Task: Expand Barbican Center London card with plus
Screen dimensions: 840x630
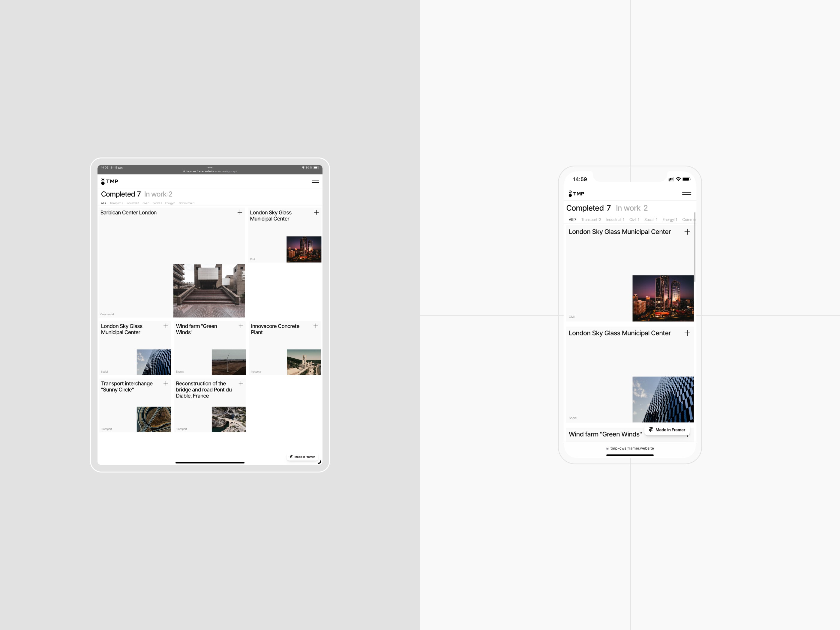Action: click(x=240, y=213)
